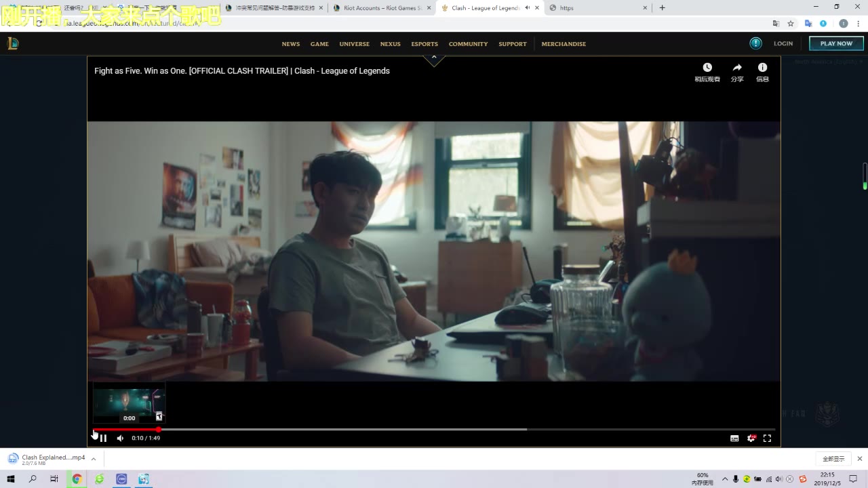Open Windows search from the taskbar
Screen dimensions: 868x488
33,479
